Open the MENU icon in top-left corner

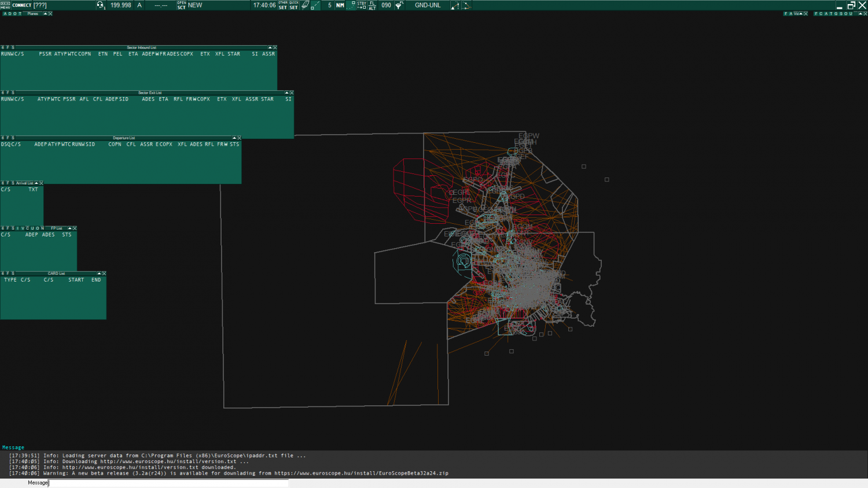5,5
